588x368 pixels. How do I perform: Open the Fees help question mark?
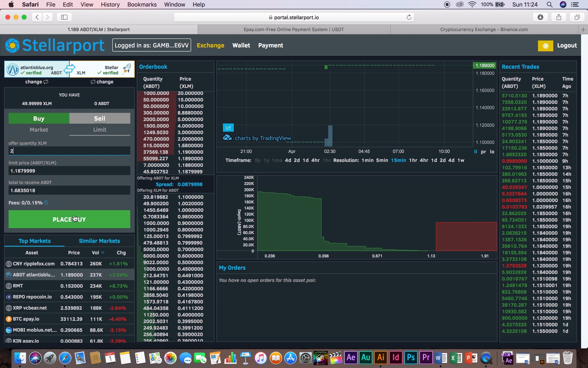pyautogui.click(x=46, y=203)
